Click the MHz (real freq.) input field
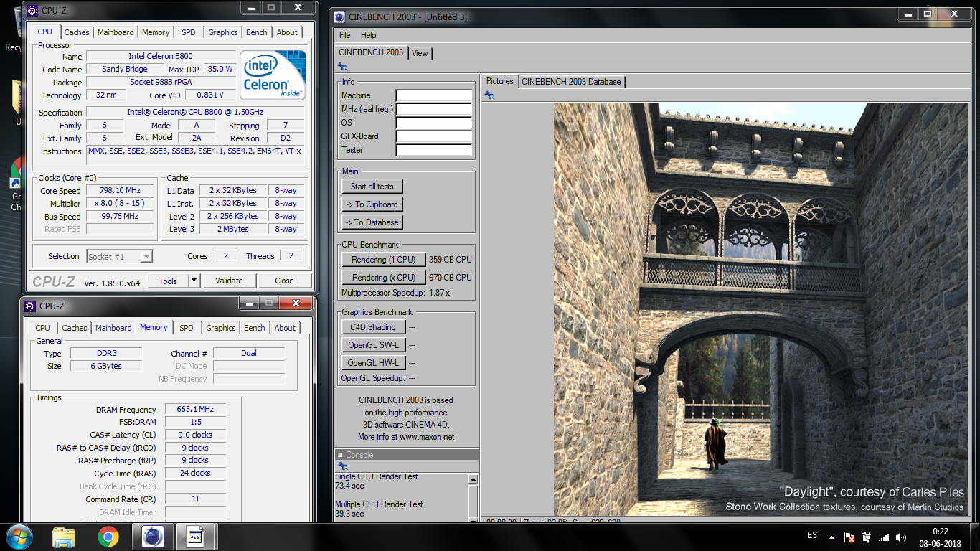The height and width of the screenshot is (551, 980). pos(434,109)
